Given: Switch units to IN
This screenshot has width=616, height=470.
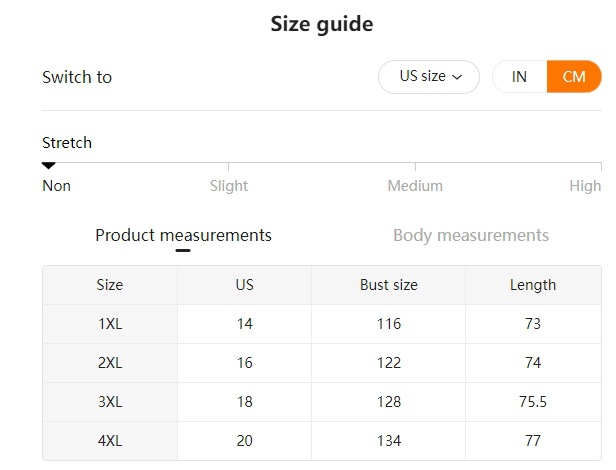Looking at the screenshot, I should 519,77.
